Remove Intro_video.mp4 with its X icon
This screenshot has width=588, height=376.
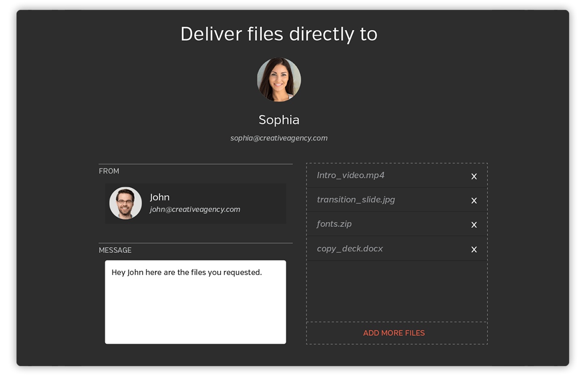tap(474, 176)
